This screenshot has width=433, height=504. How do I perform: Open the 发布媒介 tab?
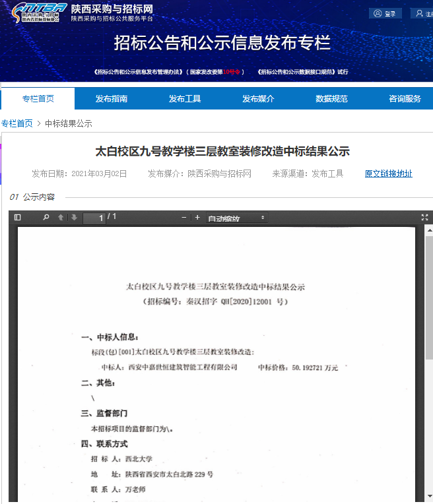258,99
